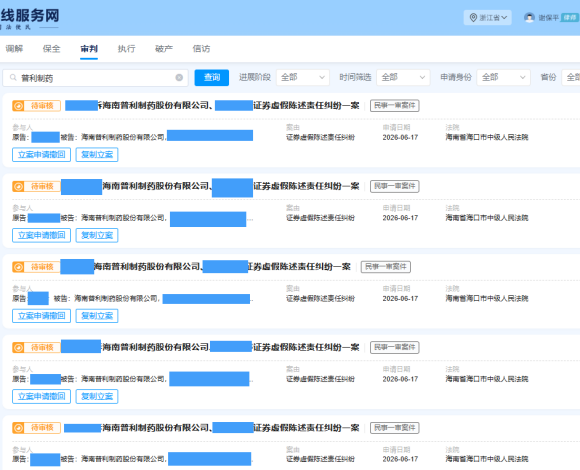Click the 线服务网 site logo
580x470 pixels.
point(30,18)
